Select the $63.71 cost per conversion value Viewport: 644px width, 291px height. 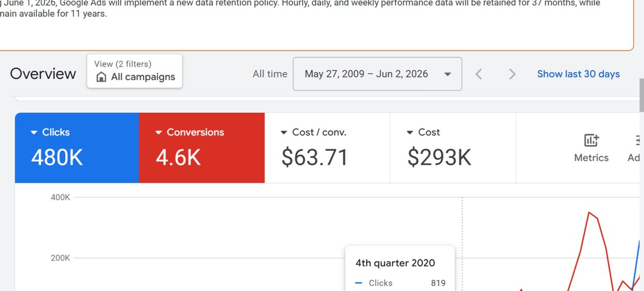pyautogui.click(x=315, y=157)
